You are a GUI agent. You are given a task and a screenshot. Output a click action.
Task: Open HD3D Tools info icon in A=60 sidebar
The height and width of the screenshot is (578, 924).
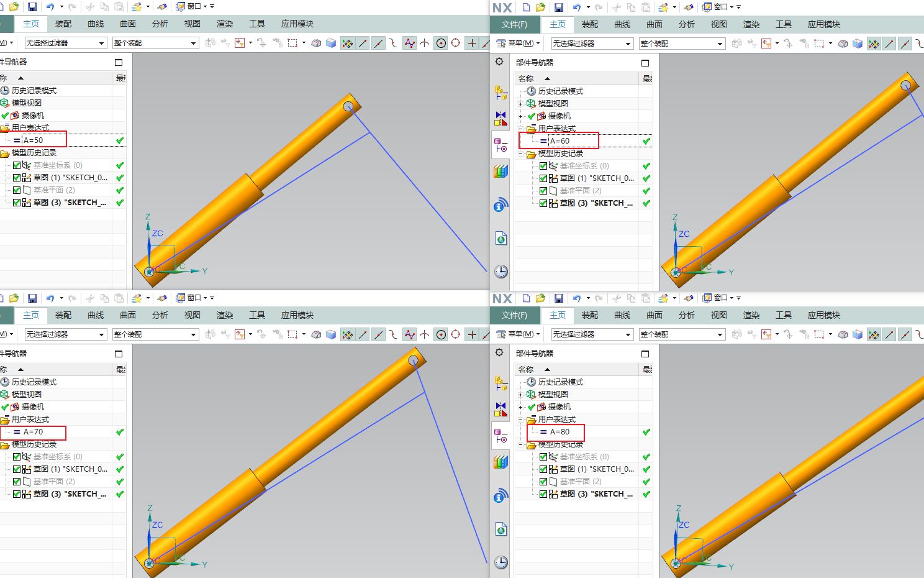pos(500,204)
